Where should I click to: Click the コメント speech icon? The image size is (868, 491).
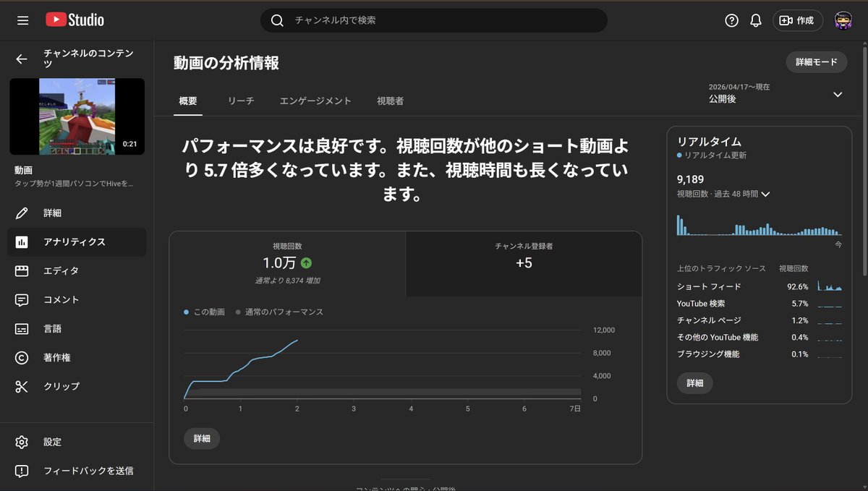(x=22, y=299)
